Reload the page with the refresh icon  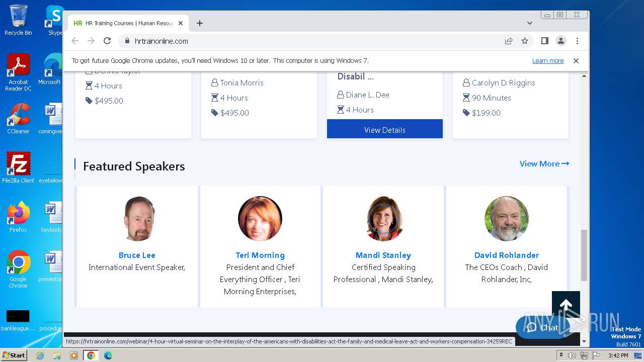point(107,41)
